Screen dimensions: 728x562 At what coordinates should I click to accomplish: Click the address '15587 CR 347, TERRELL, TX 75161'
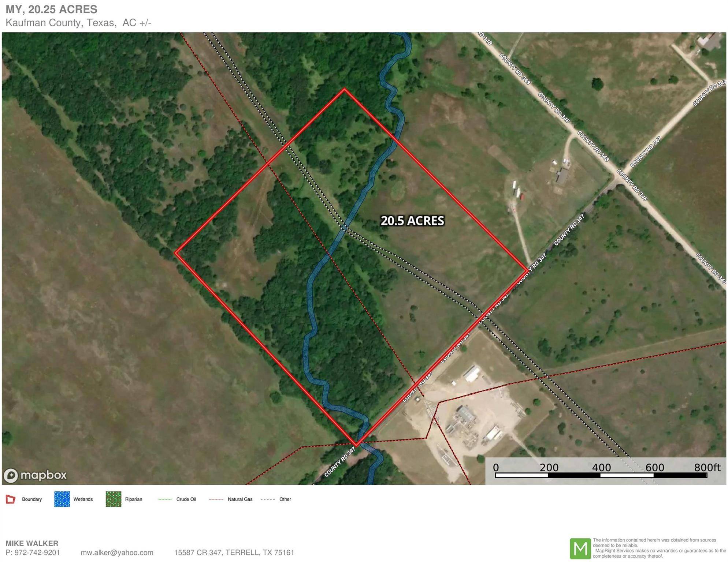234,553
